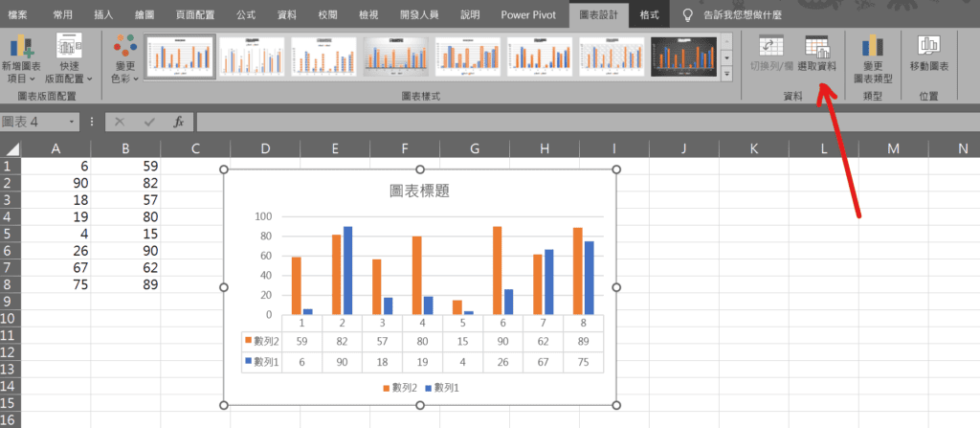Select column A header
The height and width of the screenshot is (428, 980).
(x=56, y=149)
